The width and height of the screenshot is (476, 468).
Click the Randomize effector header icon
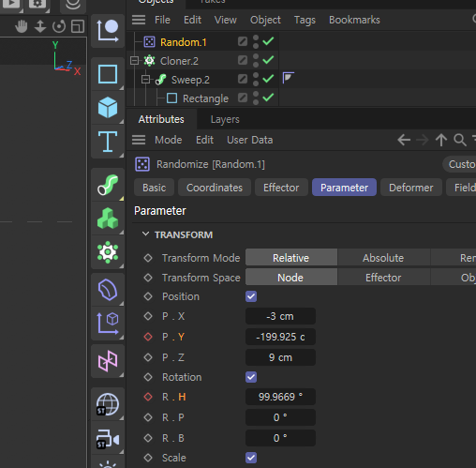[142, 164]
